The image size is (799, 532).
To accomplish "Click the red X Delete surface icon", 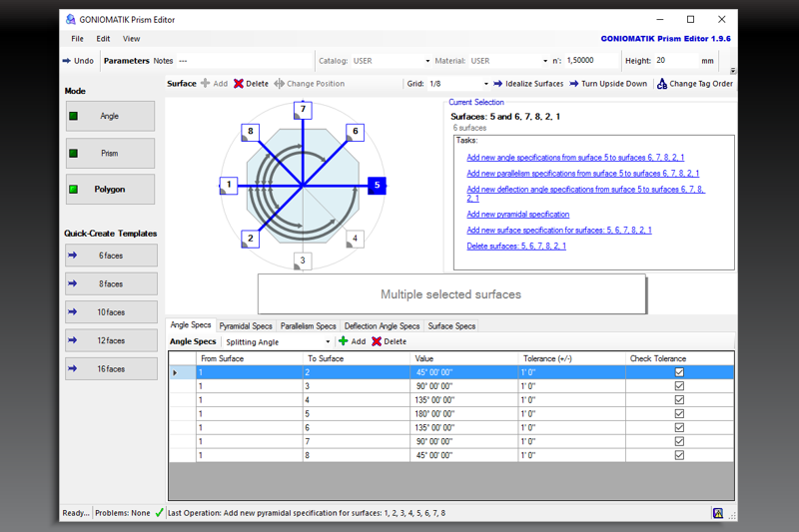I will (x=239, y=84).
